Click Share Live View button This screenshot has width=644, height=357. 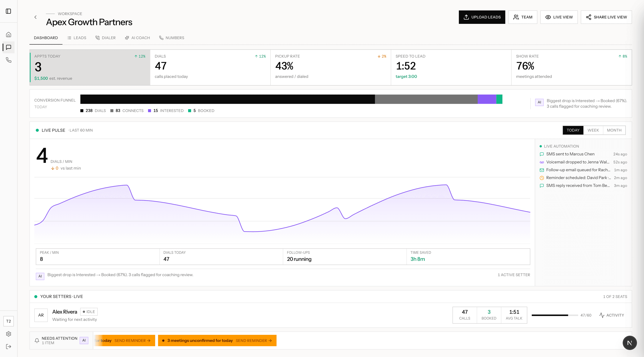click(x=606, y=17)
